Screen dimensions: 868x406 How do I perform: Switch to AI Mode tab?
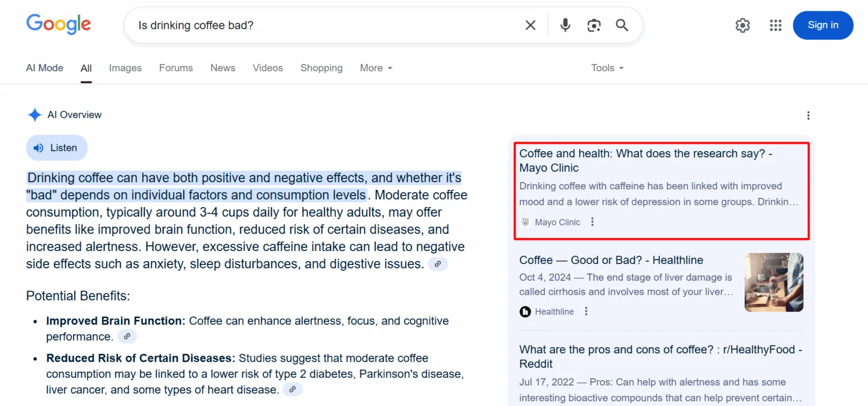(x=45, y=68)
